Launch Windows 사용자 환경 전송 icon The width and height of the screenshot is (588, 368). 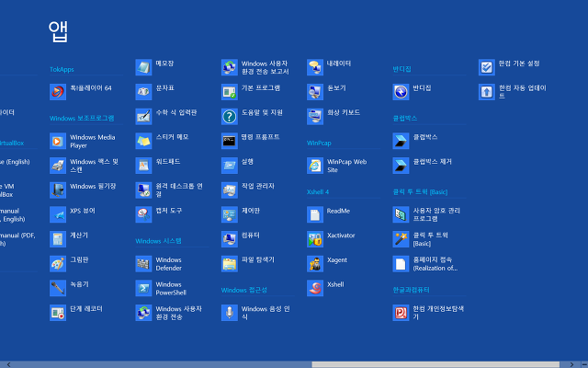143,313
